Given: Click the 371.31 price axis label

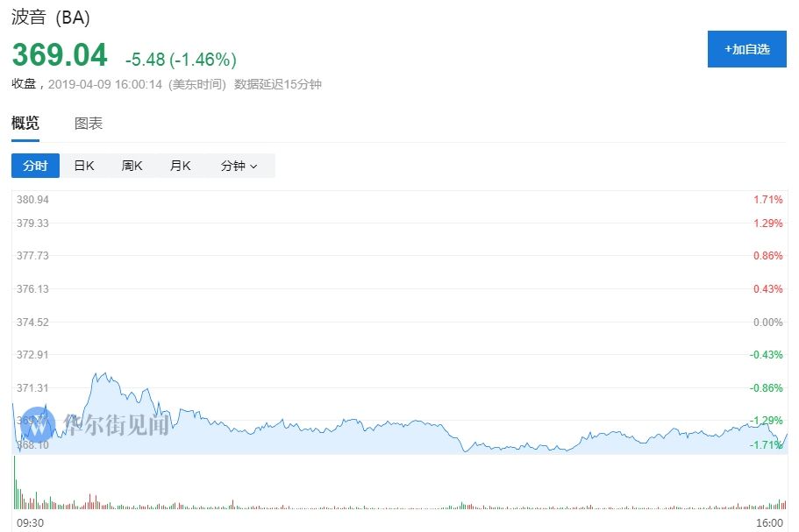Looking at the screenshot, I should pos(32,388).
